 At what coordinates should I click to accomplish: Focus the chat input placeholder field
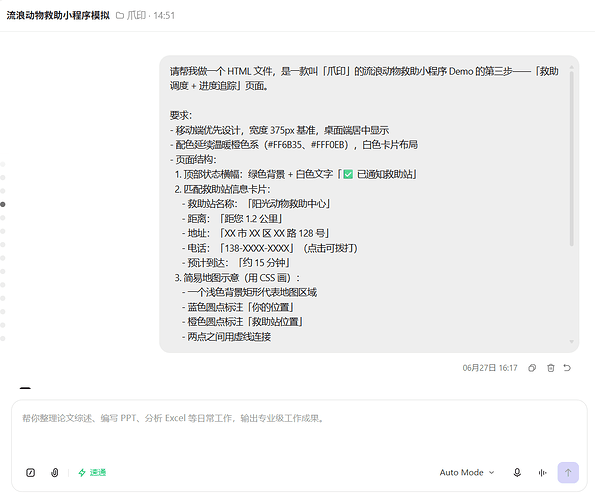point(299,418)
